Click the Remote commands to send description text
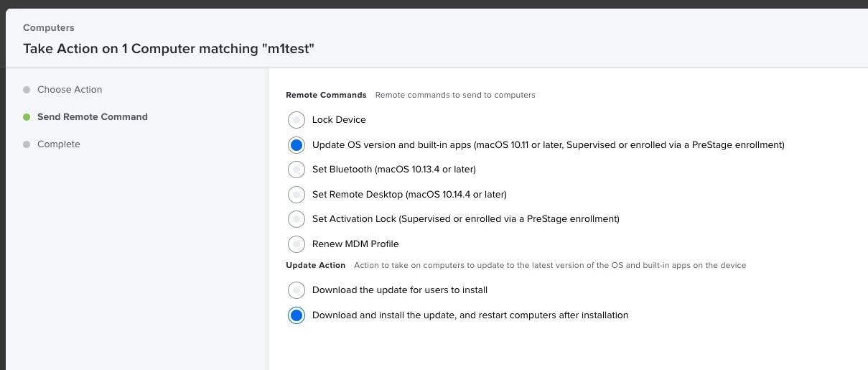The width and height of the screenshot is (868, 370). tap(455, 95)
